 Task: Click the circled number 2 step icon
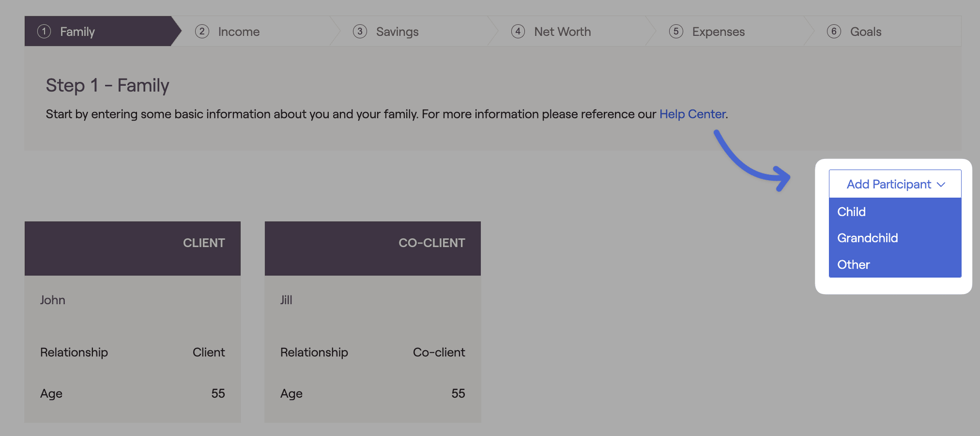point(202,32)
